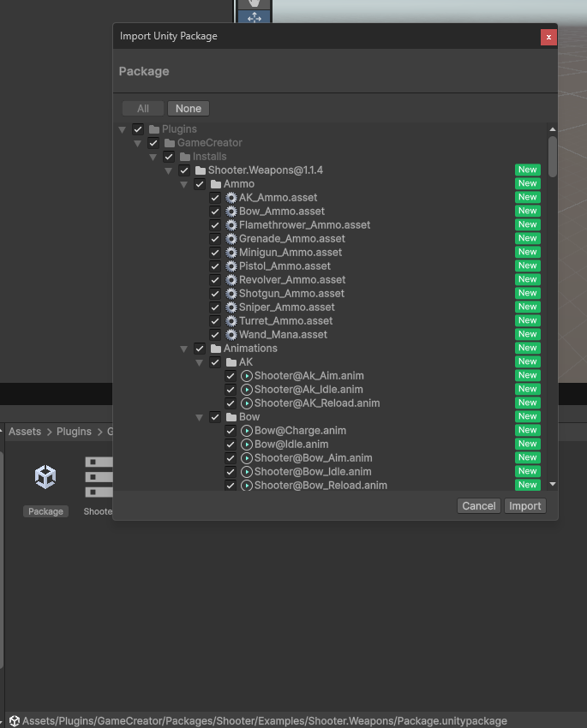Click the Shotgun_Ammo.asset gear icon
This screenshot has height=728, width=587.
coord(231,294)
